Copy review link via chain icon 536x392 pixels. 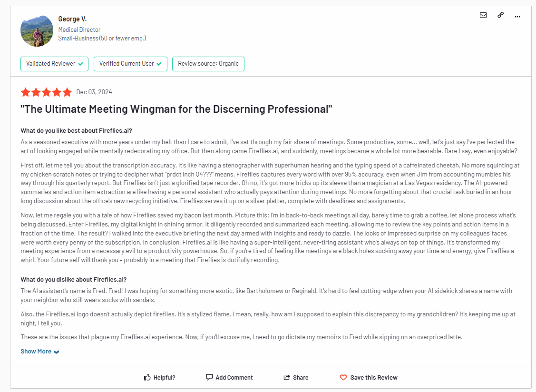(x=500, y=15)
